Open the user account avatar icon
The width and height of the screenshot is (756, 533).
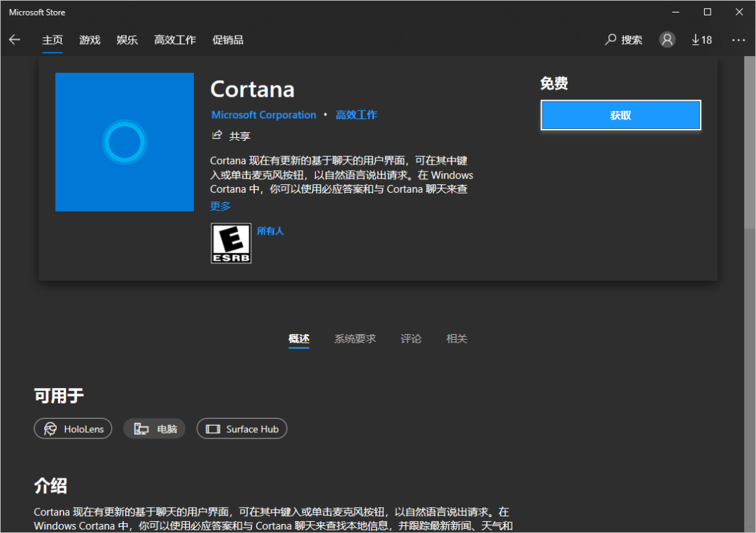[x=667, y=40]
